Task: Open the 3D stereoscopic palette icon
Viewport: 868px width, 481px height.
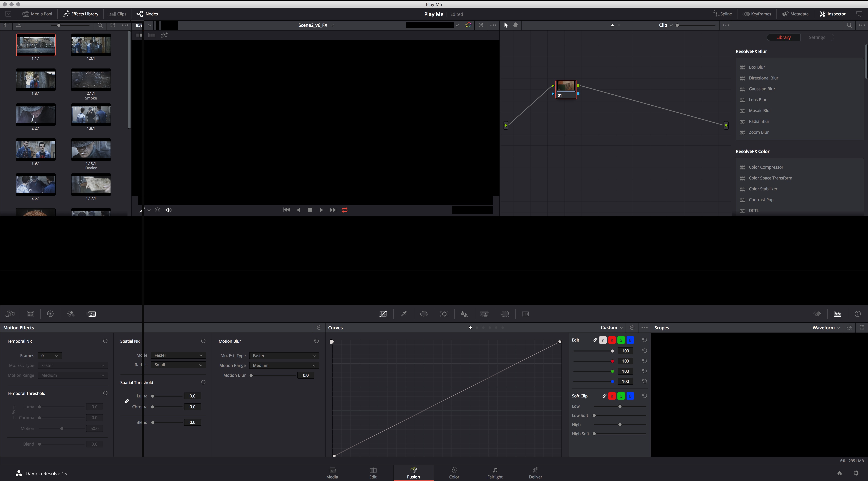Action: pyautogui.click(x=526, y=314)
